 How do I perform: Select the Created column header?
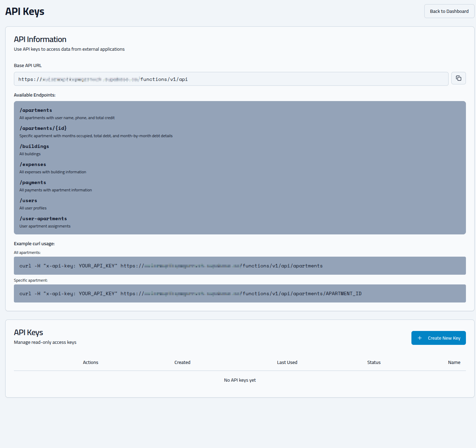click(x=182, y=362)
